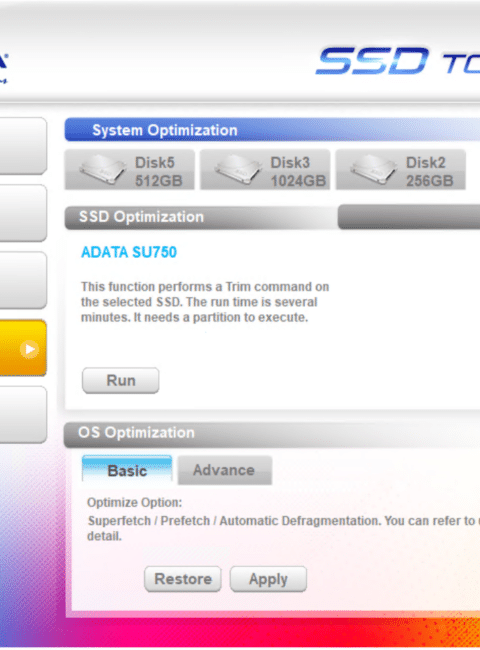Apply the OS optimization settings
The image size is (480, 650).
(x=268, y=579)
